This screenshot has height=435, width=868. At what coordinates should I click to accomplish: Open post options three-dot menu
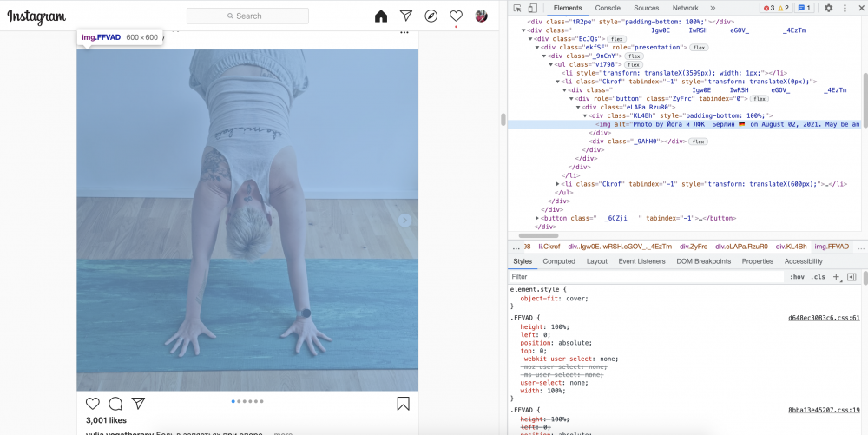404,33
